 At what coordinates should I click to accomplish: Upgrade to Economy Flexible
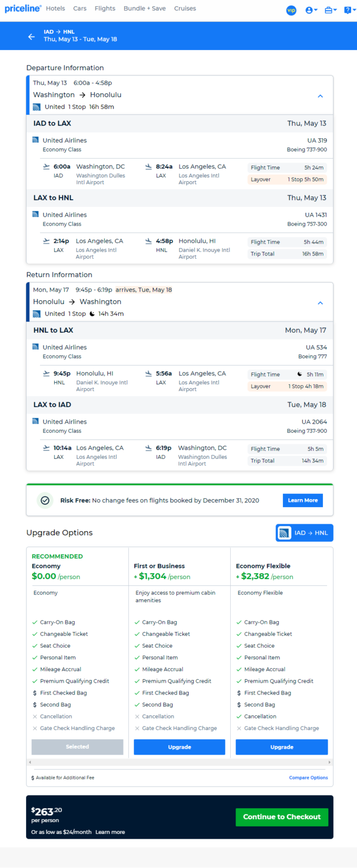282,747
